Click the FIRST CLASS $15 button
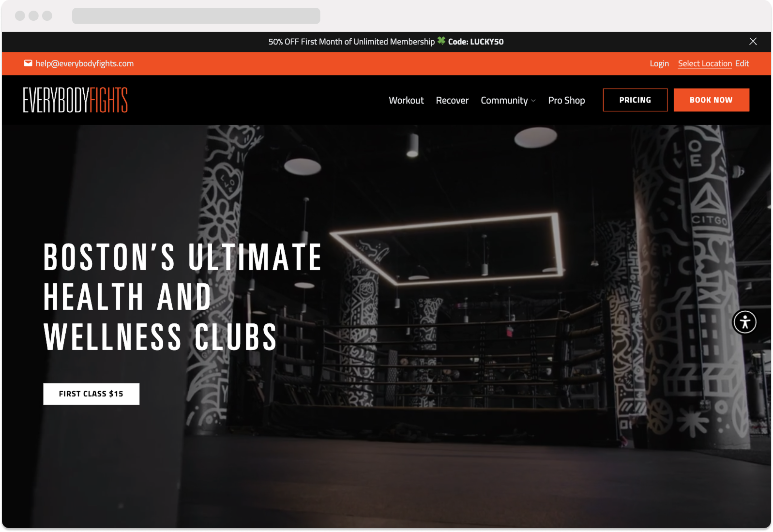 tap(91, 394)
